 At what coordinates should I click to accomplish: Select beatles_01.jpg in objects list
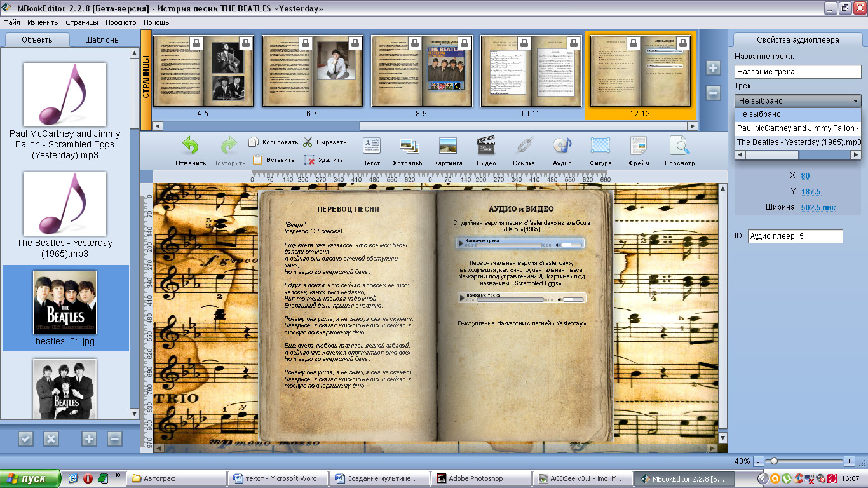[x=66, y=308]
